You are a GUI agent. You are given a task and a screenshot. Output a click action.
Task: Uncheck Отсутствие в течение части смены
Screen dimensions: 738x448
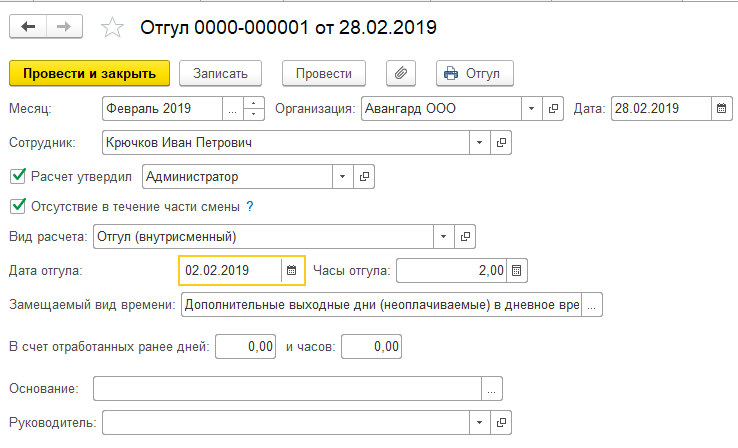click(17, 207)
